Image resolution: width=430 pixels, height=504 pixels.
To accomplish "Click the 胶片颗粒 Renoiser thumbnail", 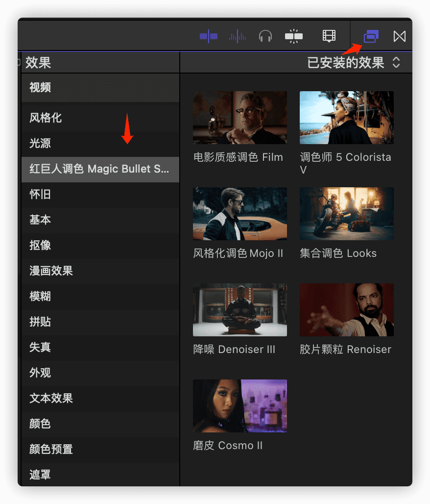I will (347, 310).
